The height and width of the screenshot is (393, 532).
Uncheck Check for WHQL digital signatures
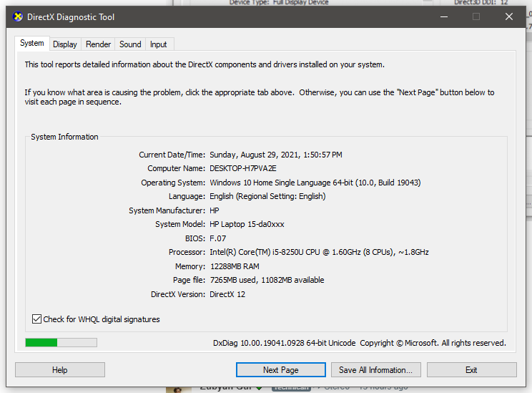pos(37,319)
